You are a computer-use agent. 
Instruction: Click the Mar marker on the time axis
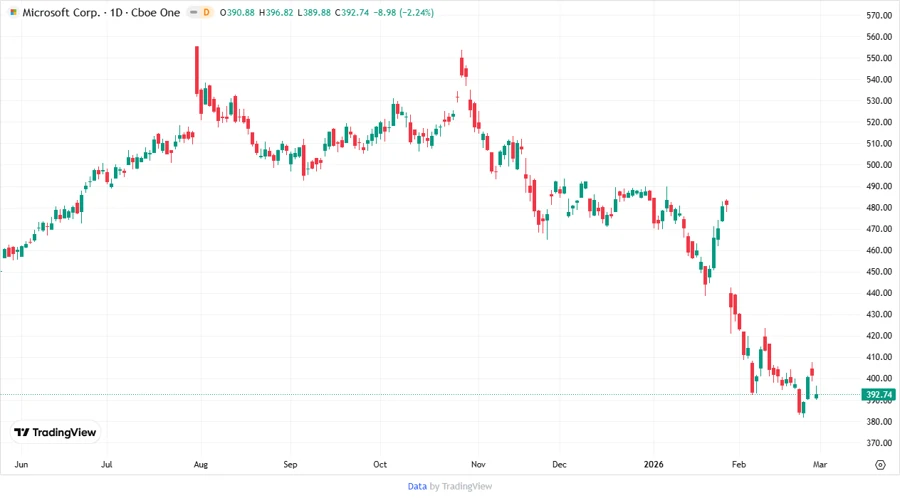tap(821, 465)
